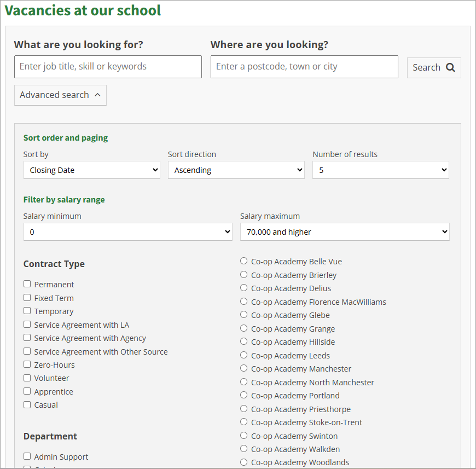
Task: Expand the Salary minimum dropdown
Action: 127,232
